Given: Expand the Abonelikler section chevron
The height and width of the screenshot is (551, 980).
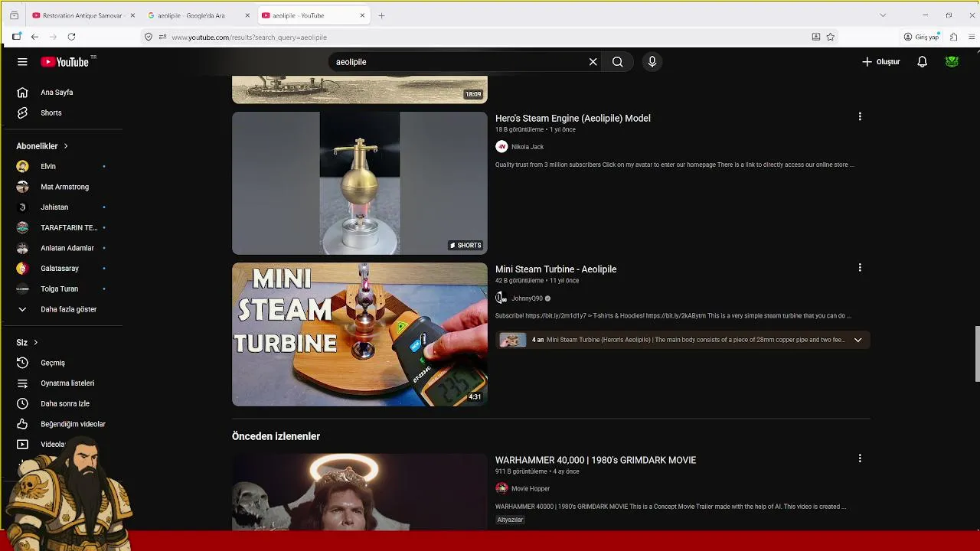Looking at the screenshot, I should pyautogui.click(x=66, y=146).
